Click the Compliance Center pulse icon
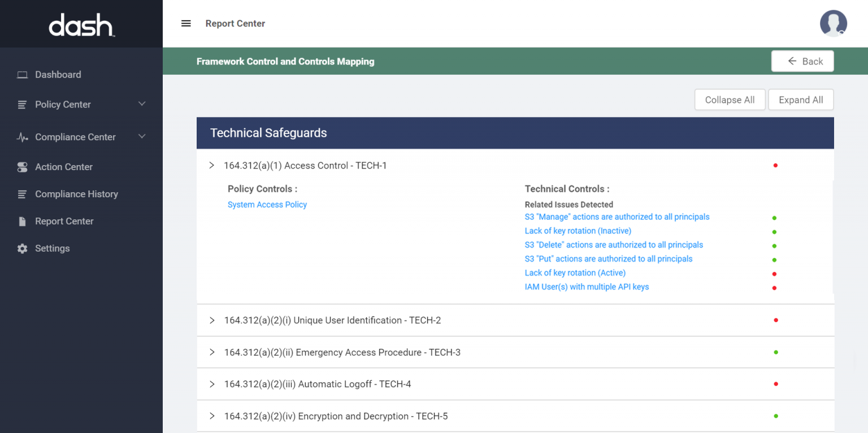The height and width of the screenshot is (433, 868). click(x=22, y=137)
